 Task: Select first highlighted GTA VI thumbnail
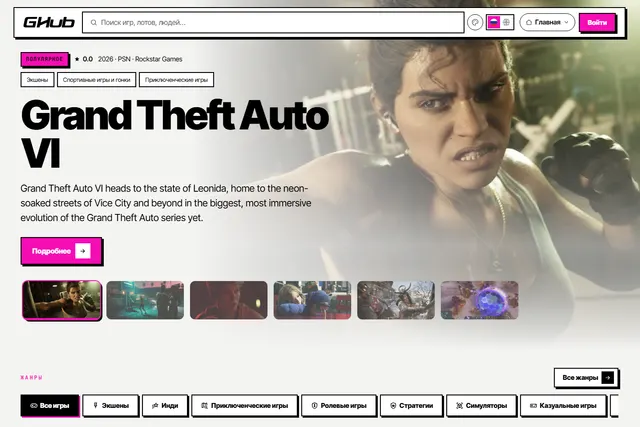pos(62,300)
